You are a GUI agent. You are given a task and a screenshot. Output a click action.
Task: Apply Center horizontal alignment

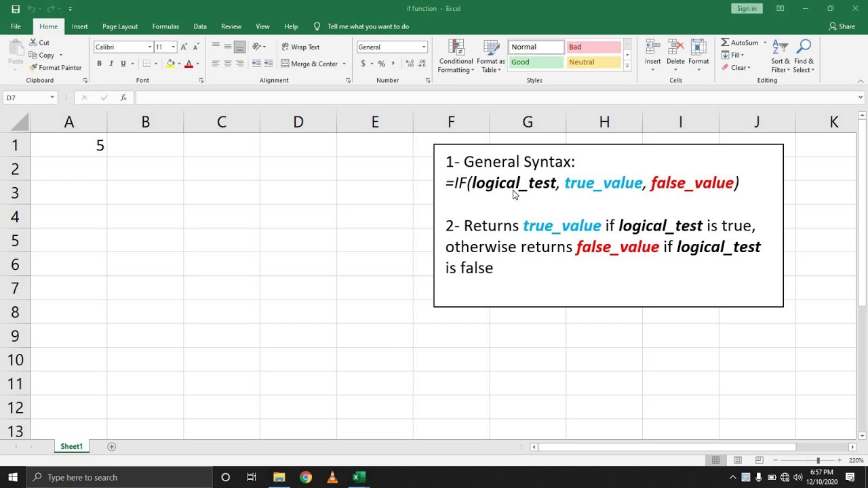pyautogui.click(x=228, y=63)
